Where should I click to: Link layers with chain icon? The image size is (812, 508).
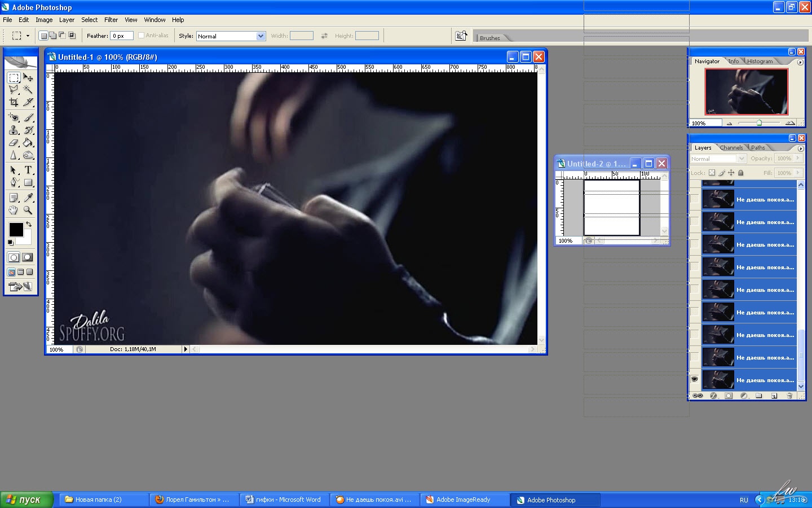698,396
